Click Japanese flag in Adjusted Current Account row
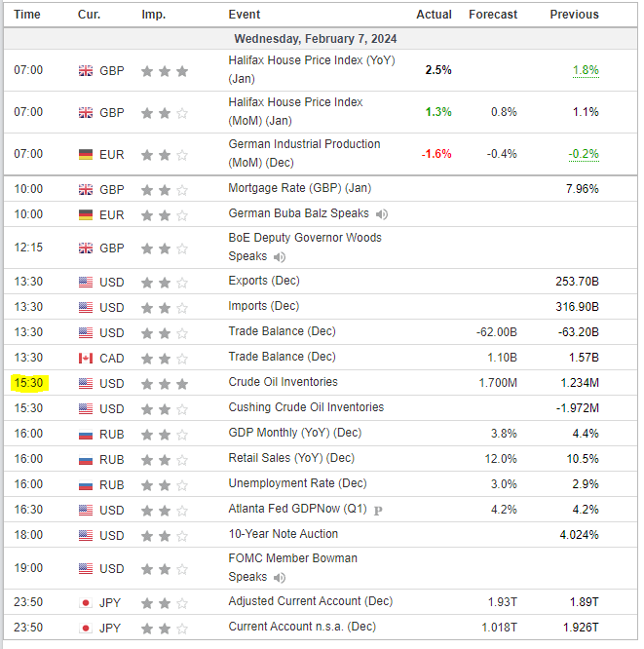Screen dimensions: 644x649 click(86, 603)
